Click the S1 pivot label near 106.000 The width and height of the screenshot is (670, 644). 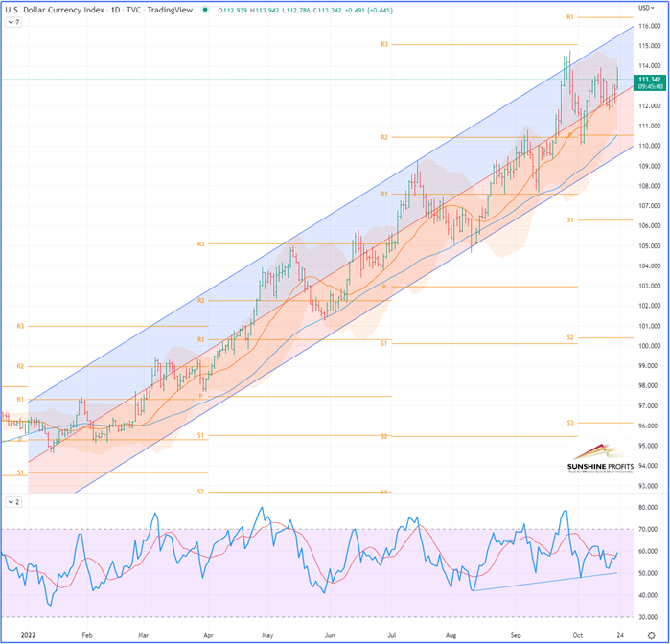coord(569,220)
